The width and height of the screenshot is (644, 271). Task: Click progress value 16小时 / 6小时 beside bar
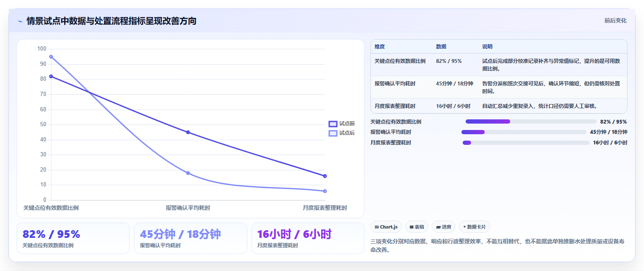[x=610, y=143]
